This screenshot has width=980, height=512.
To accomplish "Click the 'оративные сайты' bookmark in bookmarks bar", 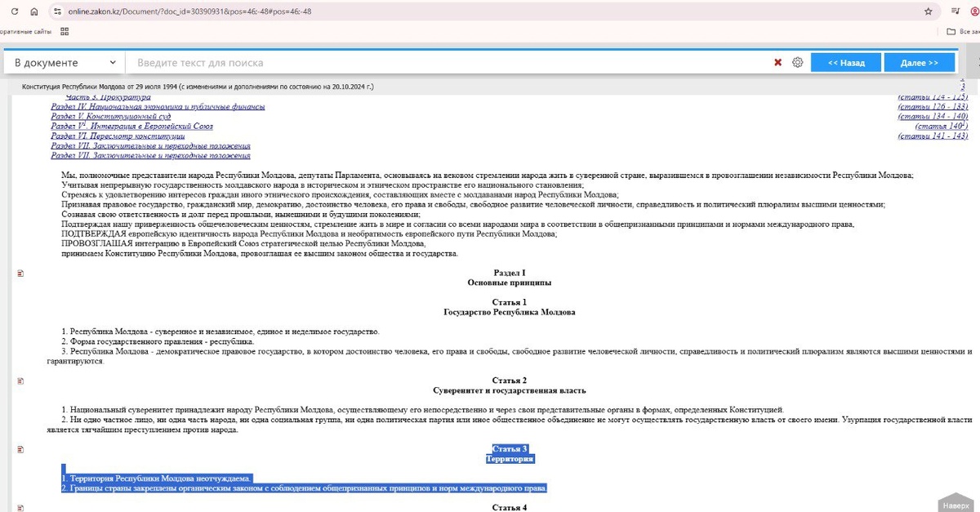I will 26,32.
